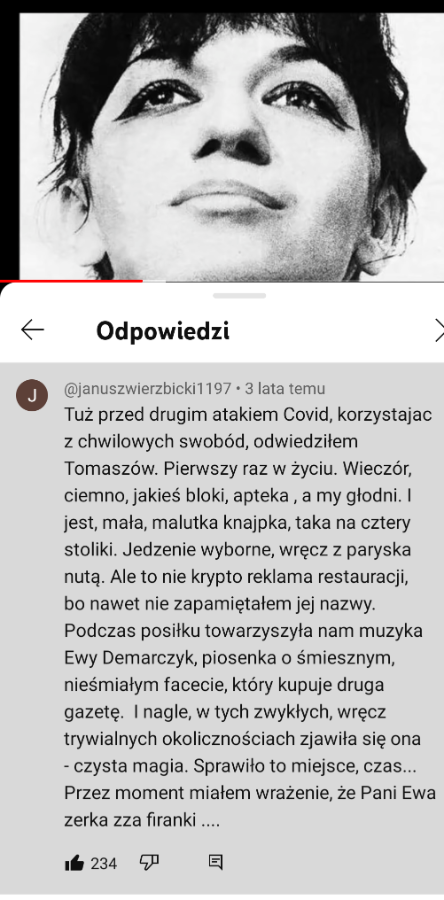
Task: Tap the black bar above the video
Action: click(x=222, y=6)
